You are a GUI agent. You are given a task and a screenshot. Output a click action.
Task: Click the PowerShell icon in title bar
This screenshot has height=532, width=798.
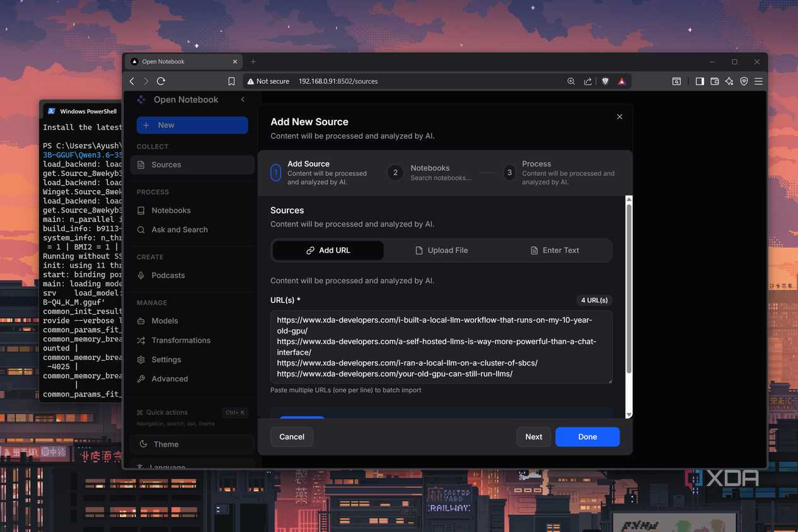tap(51, 111)
